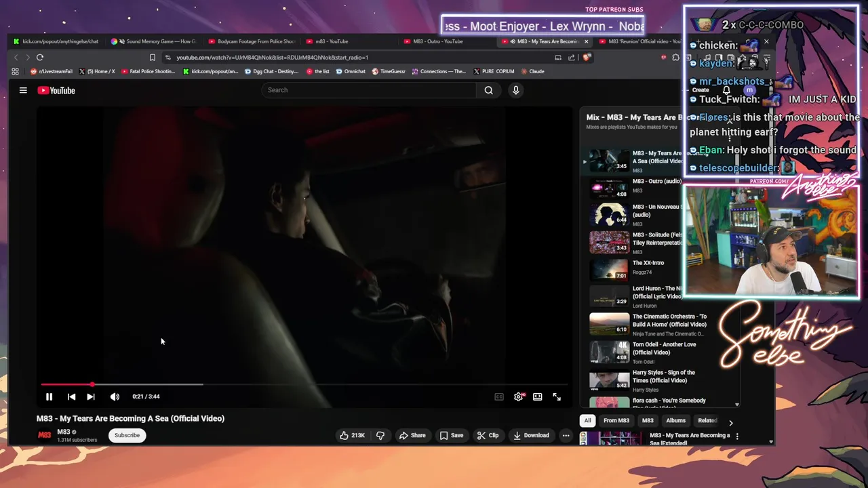Click Brave shields icon in address bar
Image resolution: width=868 pixels, height=488 pixels.
point(587,58)
